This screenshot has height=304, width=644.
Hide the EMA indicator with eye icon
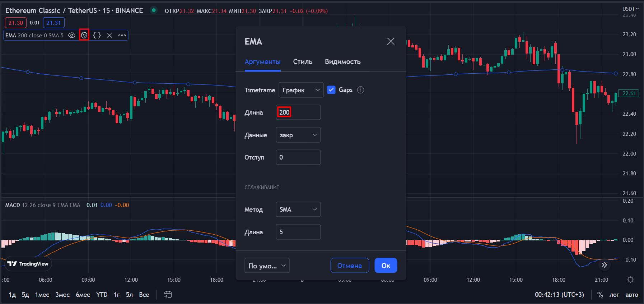[x=72, y=35]
